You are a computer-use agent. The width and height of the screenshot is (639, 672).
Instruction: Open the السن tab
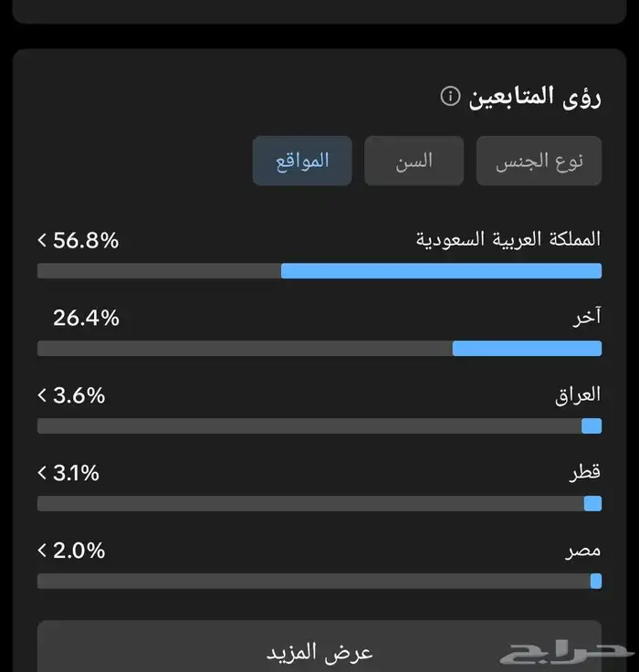click(414, 162)
